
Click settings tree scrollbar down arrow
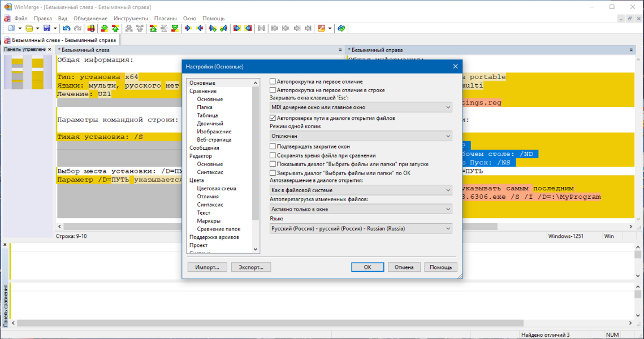pos(256,249)
